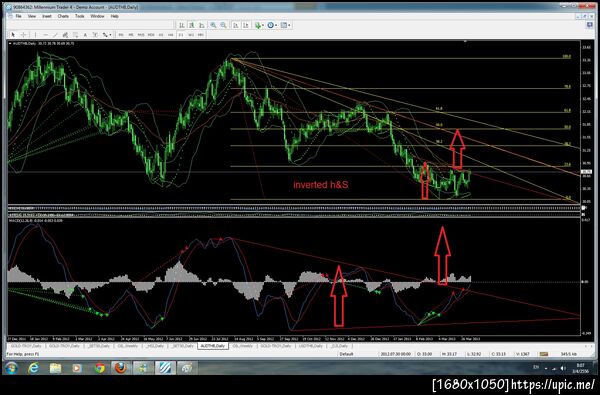The image size is (600, 395).
Task: Select the Cursor arrow tool
Action: pyautogui.click(x=13, y=35)
